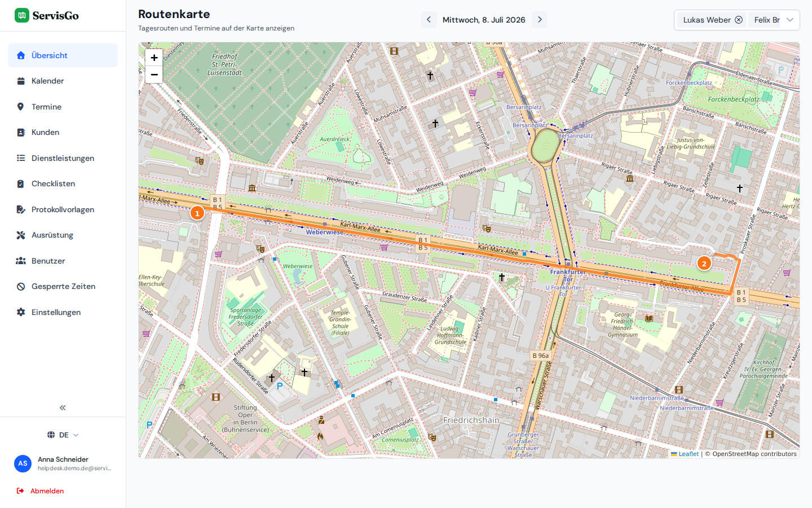Image resolution: width=812 pixels, height=508 pixels.
Task: Expand the employee filter dropdown
Action: tap(790, 20)
